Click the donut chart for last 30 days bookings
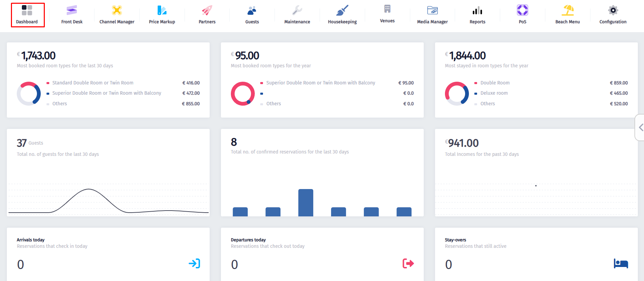 [29, 94]
